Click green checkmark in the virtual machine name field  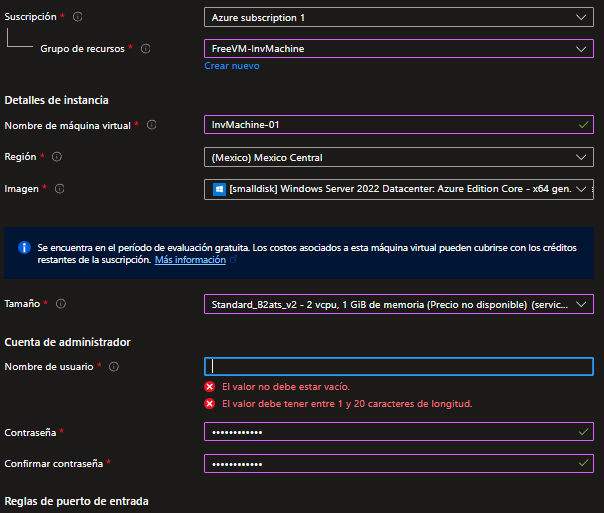584,125
